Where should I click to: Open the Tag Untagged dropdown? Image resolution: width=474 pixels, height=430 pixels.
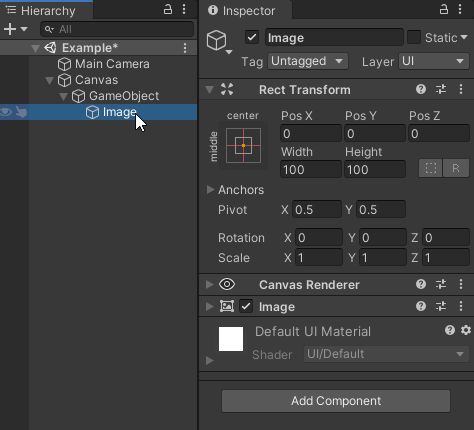tap(308, 61)
